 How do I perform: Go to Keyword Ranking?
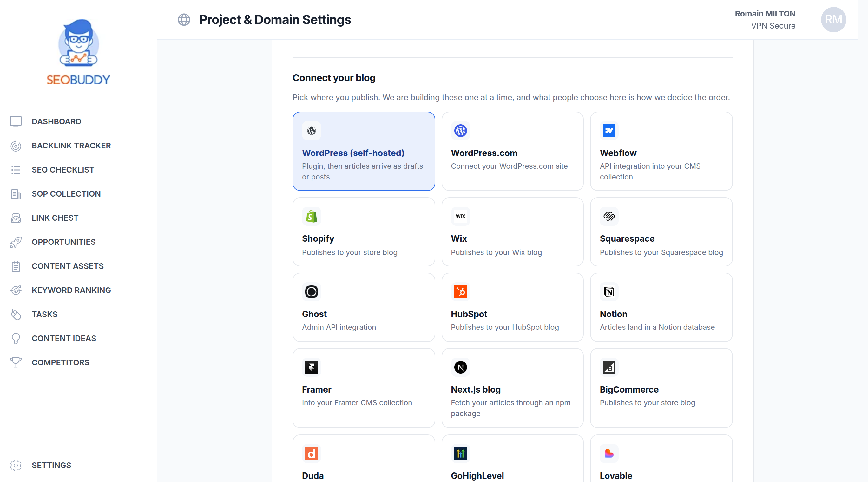[x=71, y=290]
